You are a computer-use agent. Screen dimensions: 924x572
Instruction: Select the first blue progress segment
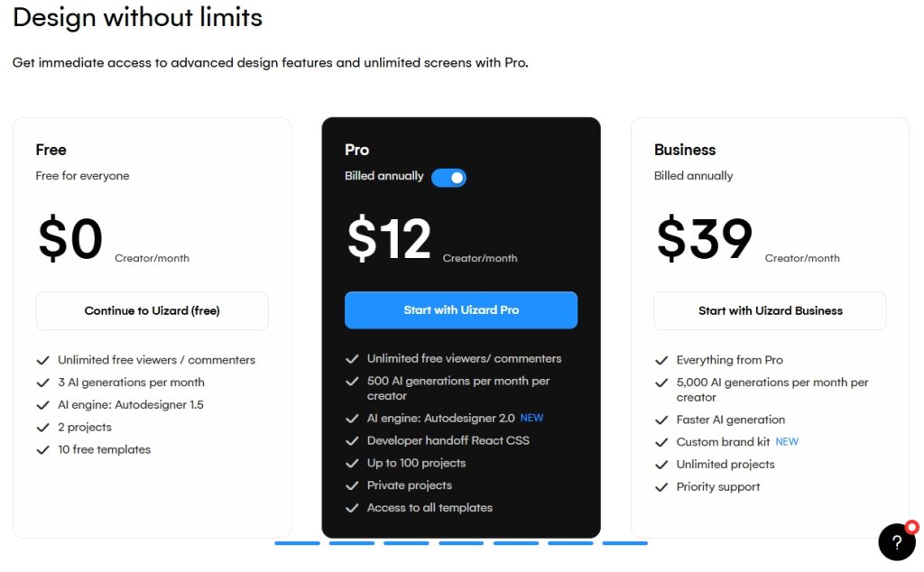297,543
